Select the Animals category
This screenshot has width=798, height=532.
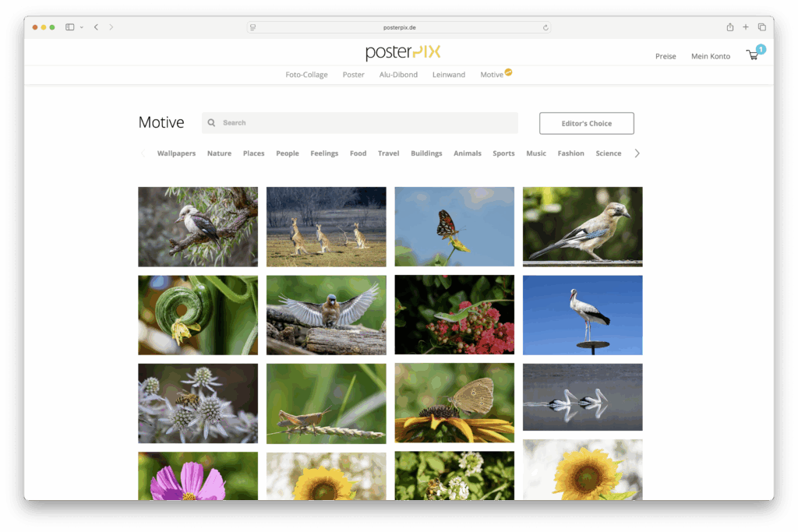pyautogui.click(x=468, y=153)
